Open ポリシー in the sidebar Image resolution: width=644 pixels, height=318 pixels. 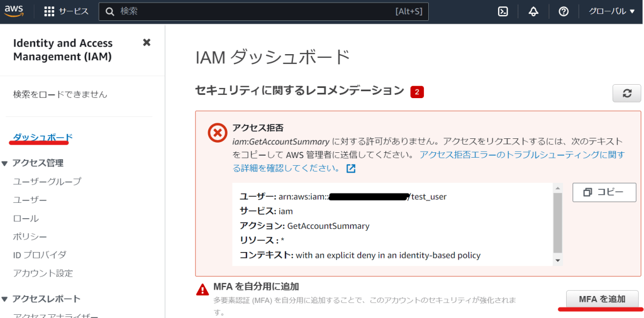30,236
